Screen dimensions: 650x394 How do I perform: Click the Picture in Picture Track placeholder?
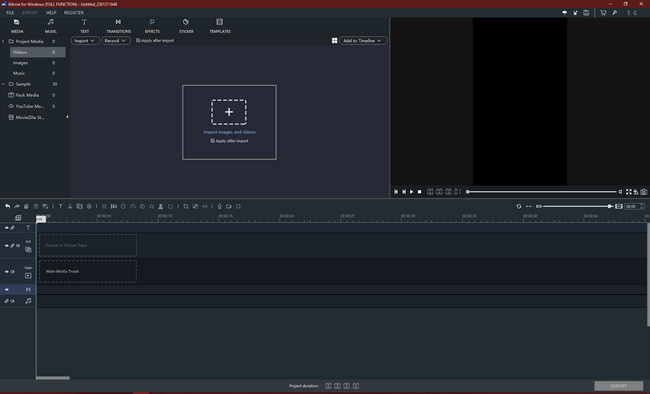88,246
